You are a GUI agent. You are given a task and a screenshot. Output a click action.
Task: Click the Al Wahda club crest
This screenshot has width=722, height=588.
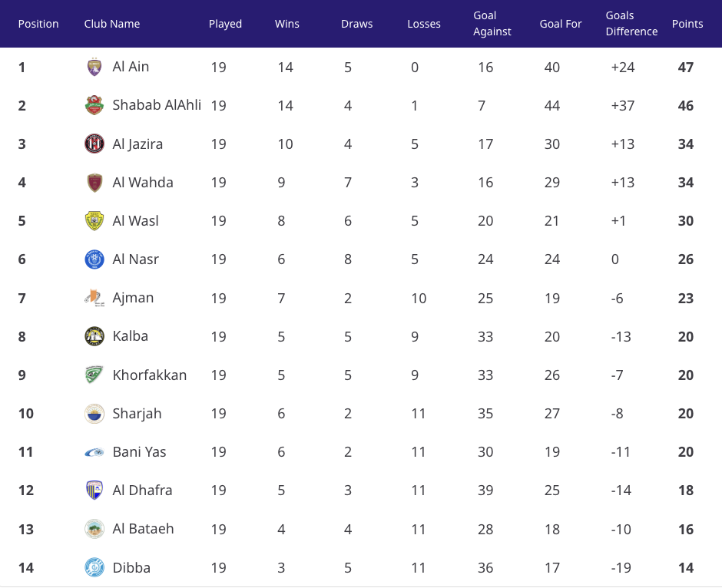click(x=94, y=183)
